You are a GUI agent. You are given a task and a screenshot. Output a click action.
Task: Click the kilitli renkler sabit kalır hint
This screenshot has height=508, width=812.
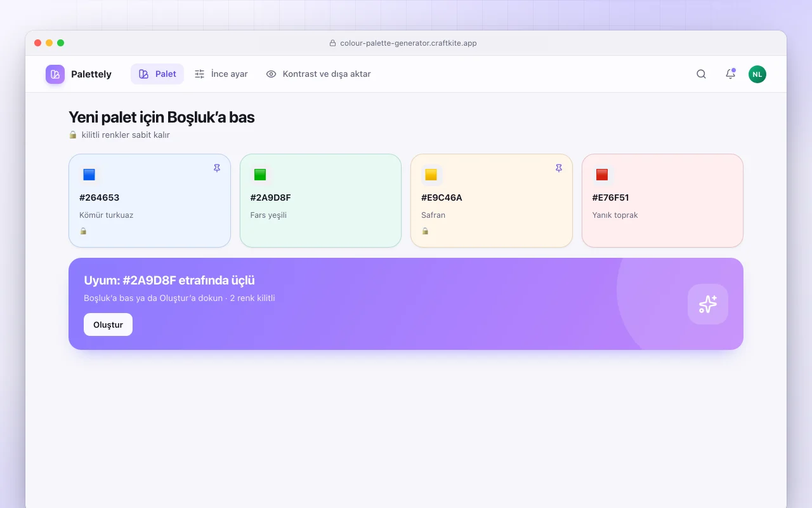click(x=126, y=135)
